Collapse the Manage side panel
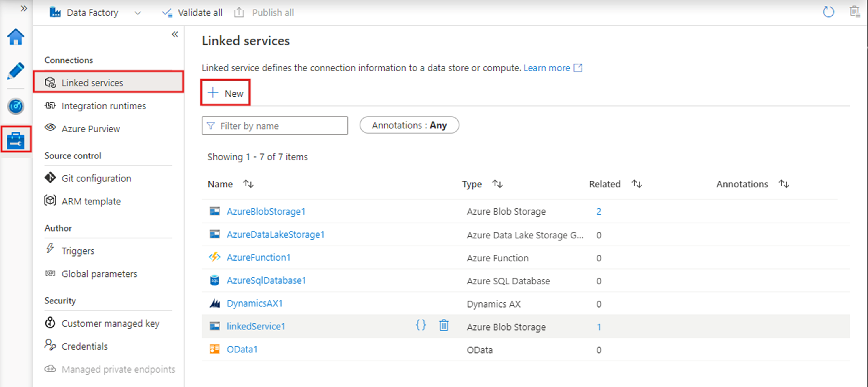The height and width of the screenshot is (387, 868). tap(175, 34)
